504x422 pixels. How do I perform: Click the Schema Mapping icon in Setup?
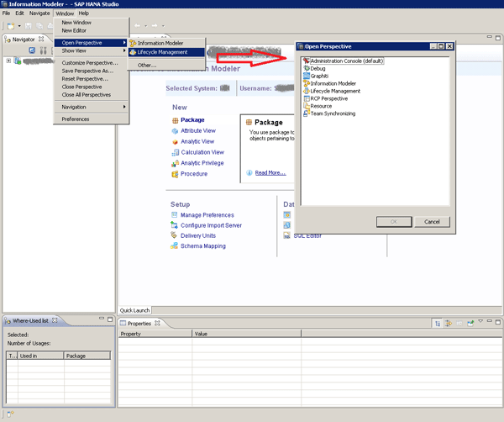click(174, 246)
